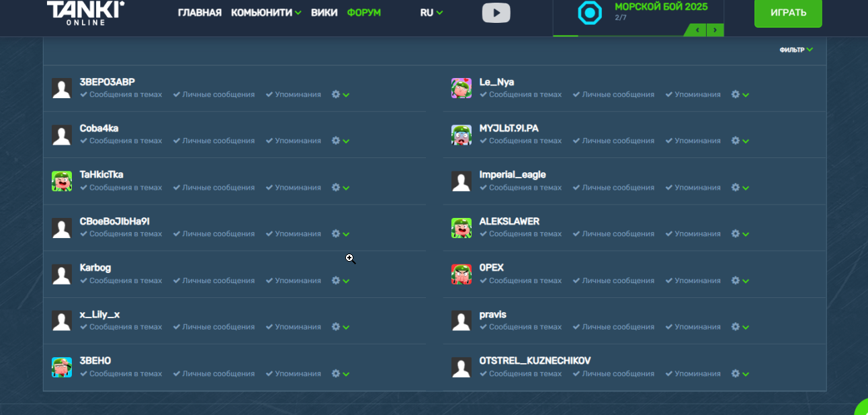This screenshot has width=868, height=415.
Task: Click the gear icon for Karbog
Action: point(336,280)
